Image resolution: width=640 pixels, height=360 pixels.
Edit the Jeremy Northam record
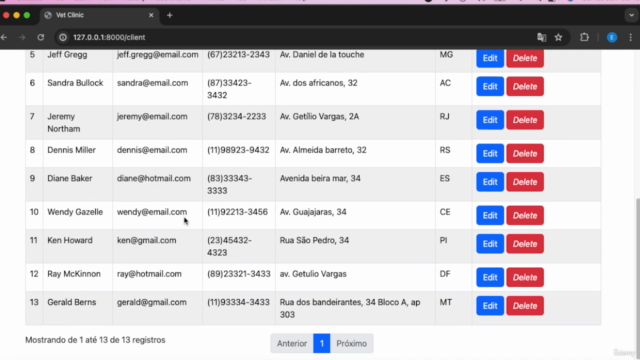(x=490, y=120)
